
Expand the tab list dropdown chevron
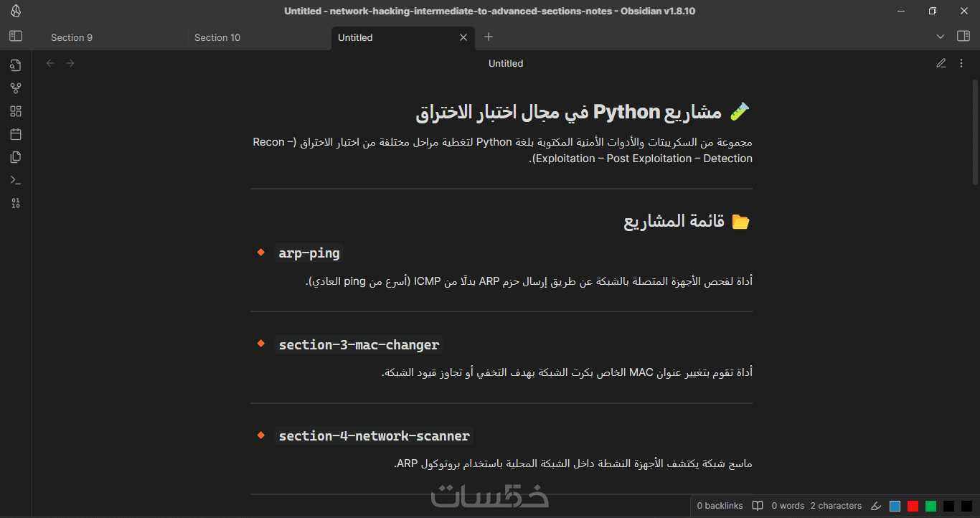point(941,37)
